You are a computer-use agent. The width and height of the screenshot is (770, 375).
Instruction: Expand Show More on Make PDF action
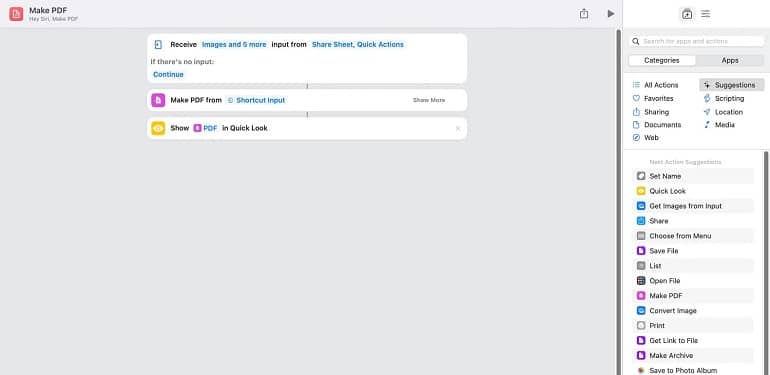pyautogui.click(x=429, y=100)
